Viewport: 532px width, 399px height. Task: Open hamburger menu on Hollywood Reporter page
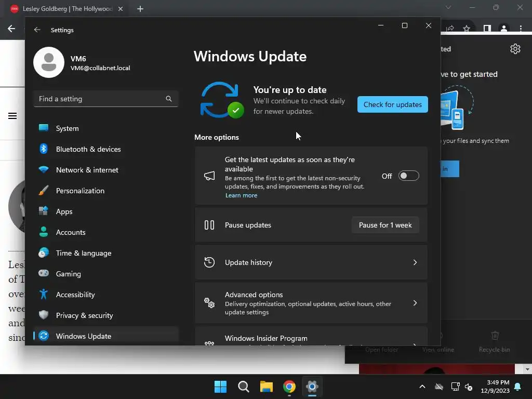[x=12, y=116]
